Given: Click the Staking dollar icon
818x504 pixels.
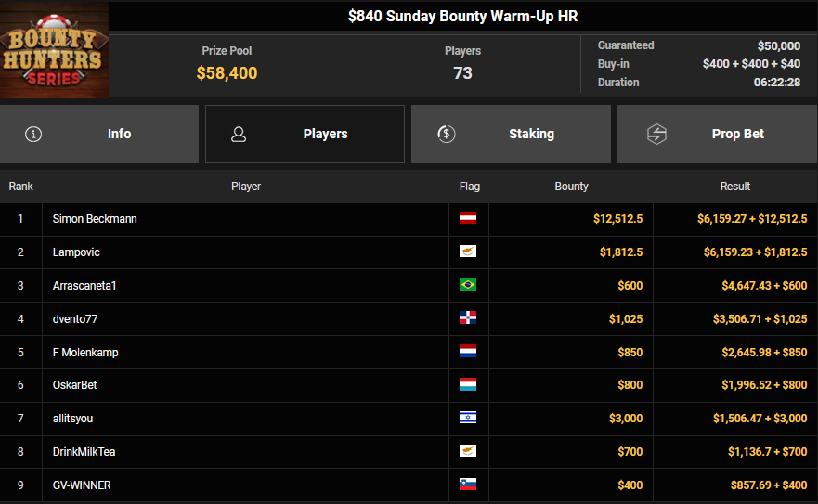Looking at the screenshot, I should 446,134.
